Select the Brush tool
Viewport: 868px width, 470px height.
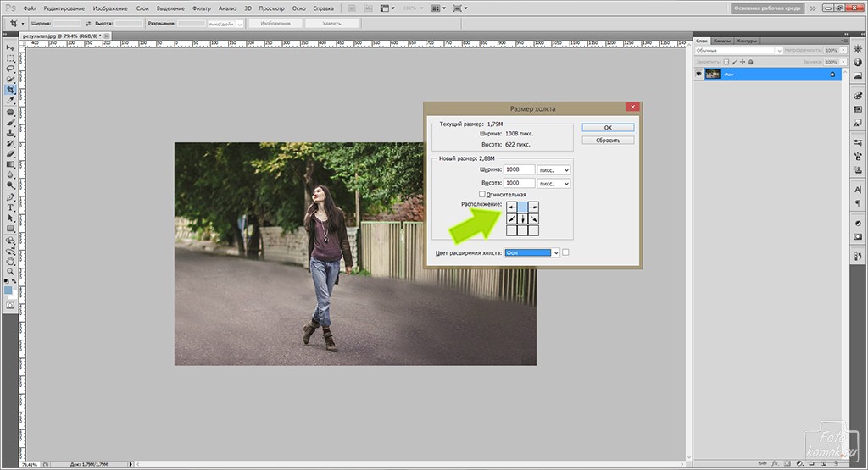pos(10,123)
